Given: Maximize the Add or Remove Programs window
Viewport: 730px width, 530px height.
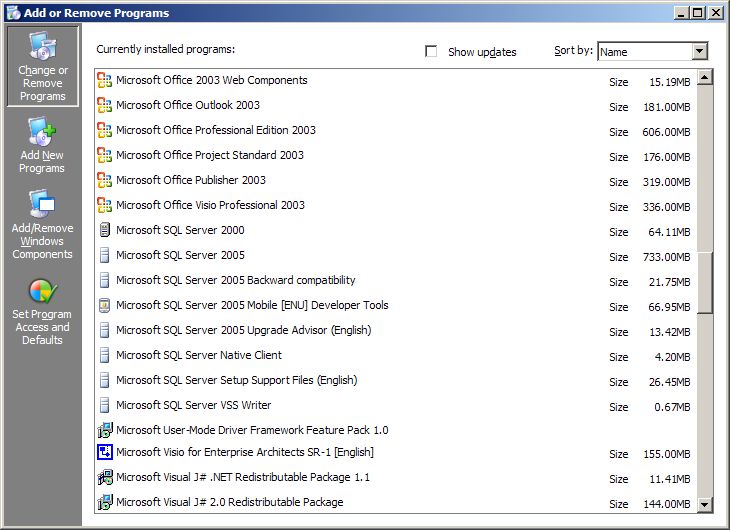Looking at the screenshot, I should [697, 13].
